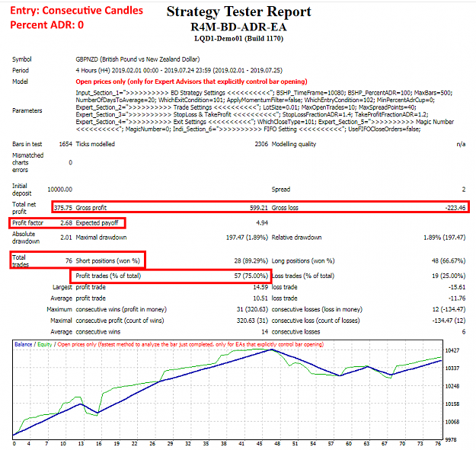Click the 4 Hours (H4) period value
The width and height of the screenshot is (476, 450).
[x=179, y=70]
